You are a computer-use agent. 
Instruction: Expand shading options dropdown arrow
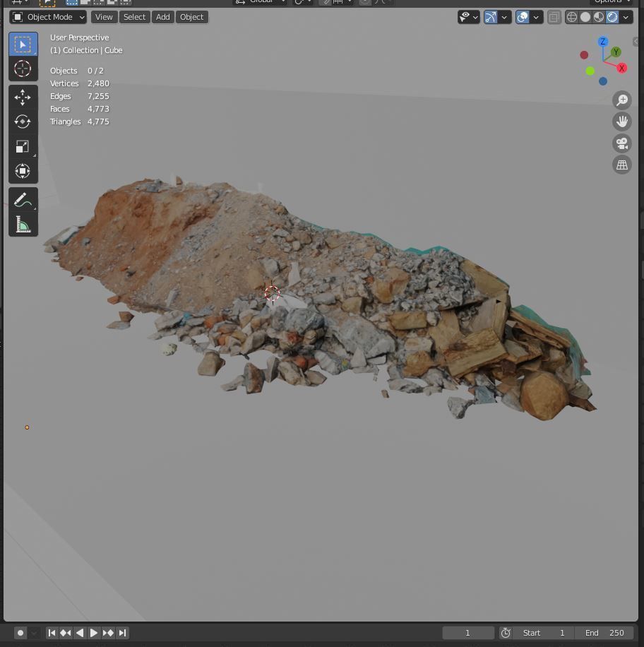coord(626,17)
